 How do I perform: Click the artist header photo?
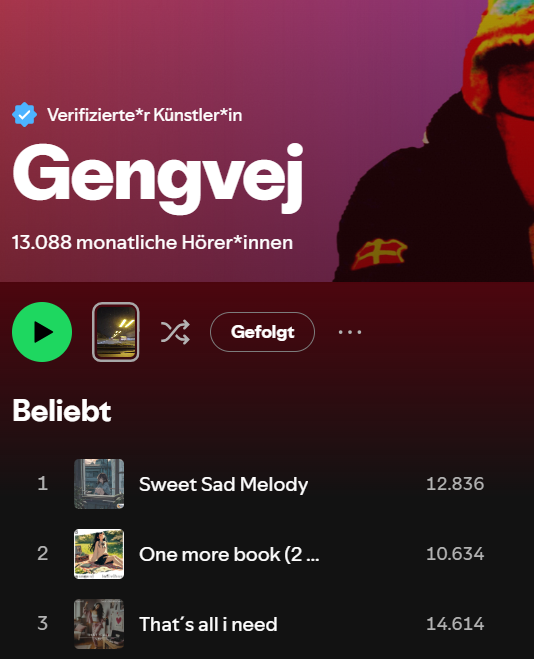435,141
